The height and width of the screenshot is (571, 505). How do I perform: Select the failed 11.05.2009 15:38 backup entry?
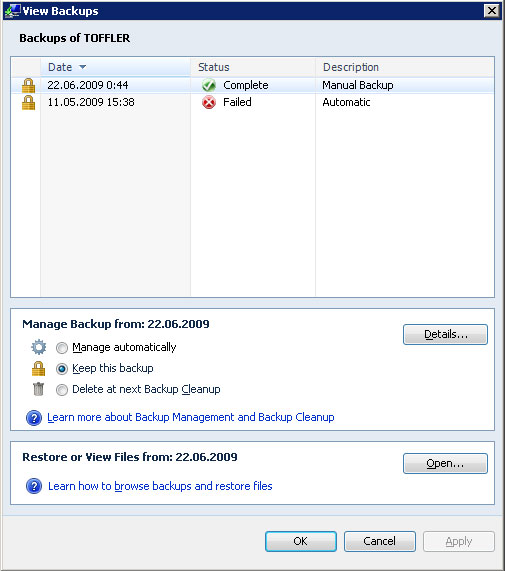(253, 103)
